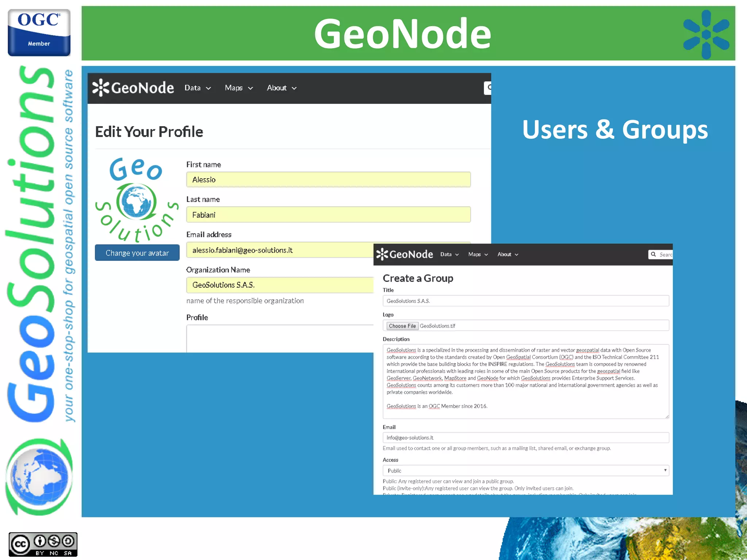Expand the Access dropdown set to Public

[x=526, y=470]
